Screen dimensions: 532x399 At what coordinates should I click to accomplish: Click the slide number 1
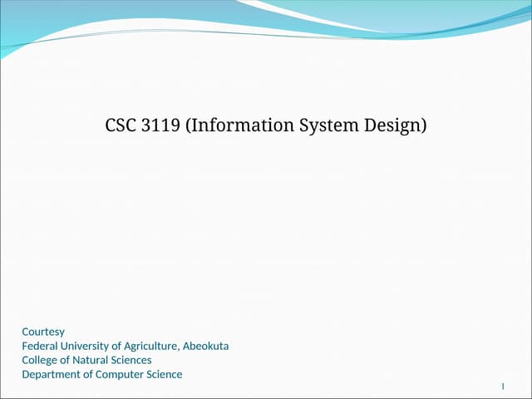tap(503, 387)
